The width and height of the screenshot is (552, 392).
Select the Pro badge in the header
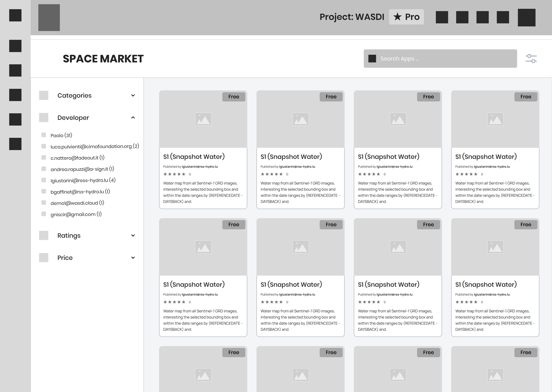tap(406, 17)
